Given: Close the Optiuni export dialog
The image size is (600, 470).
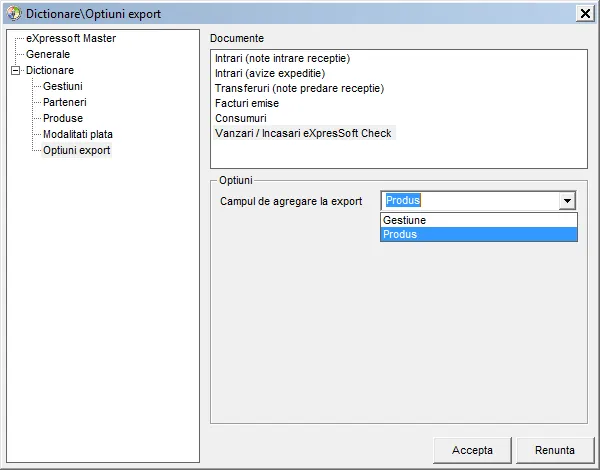Looking at the screenshot, I should 585,14.
